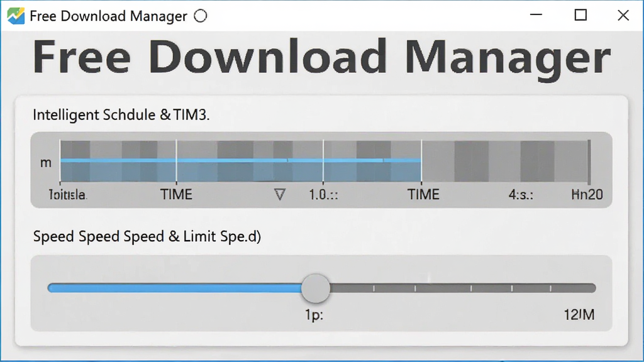The width and height of the screenshot is (644, 362).
Task: Click the second 'TIME' label near the blue end
Action: pyautogui.click(x=423, y=195)
